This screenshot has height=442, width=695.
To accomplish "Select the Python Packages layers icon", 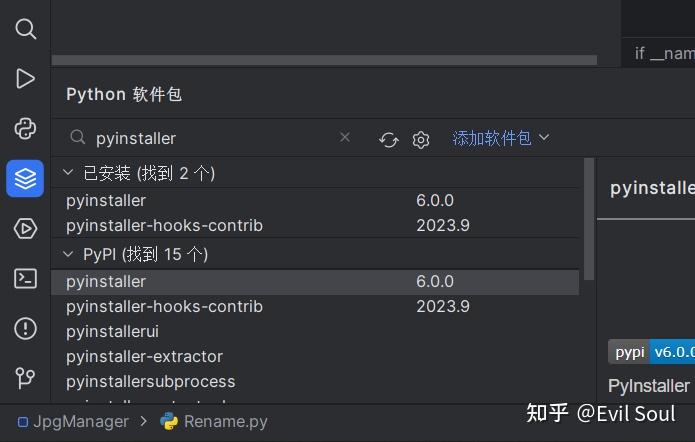I will (x=25, y=178).
